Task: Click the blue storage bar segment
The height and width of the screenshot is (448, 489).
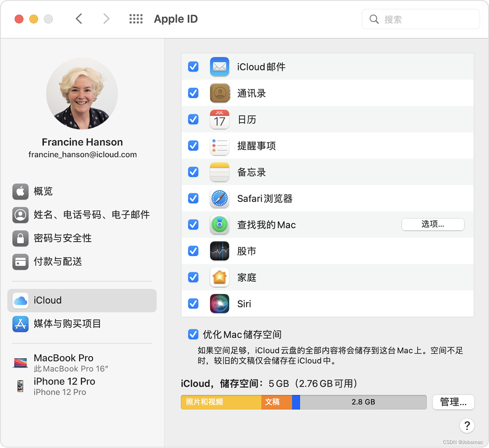Action: pos(296,402)
